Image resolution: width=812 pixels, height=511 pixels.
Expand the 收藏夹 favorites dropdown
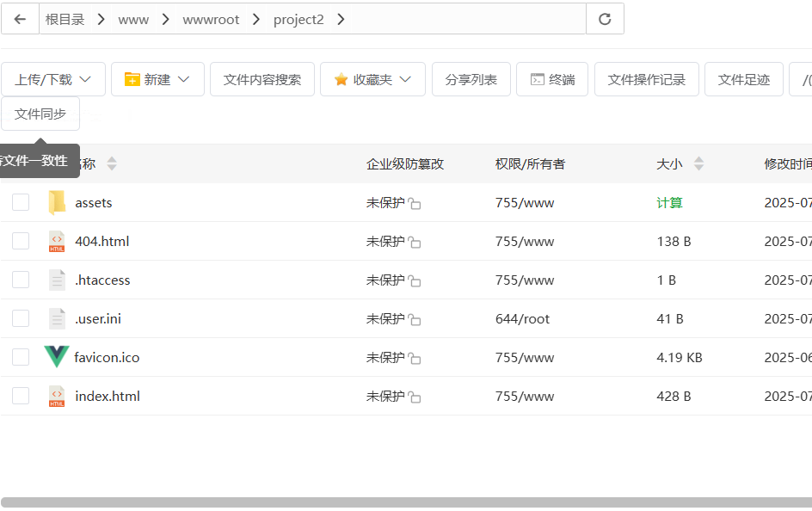tap(372, 79)
